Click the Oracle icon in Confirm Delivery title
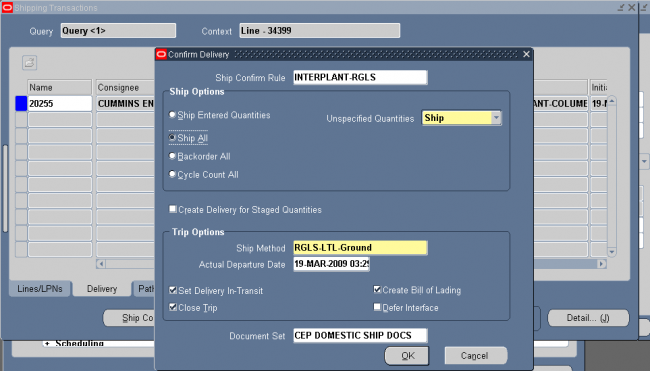This screenshot has height=371, width=650. (x=161, y=54)
